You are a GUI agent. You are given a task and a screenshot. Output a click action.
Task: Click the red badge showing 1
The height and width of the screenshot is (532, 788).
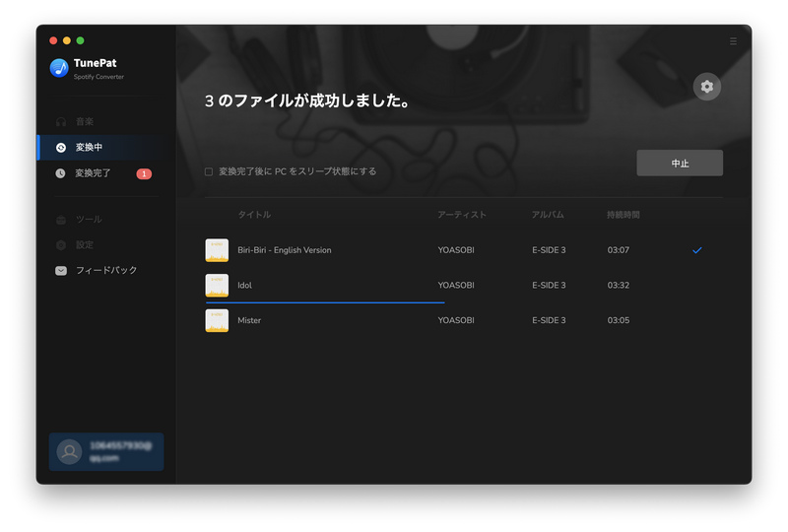[144, 174]
